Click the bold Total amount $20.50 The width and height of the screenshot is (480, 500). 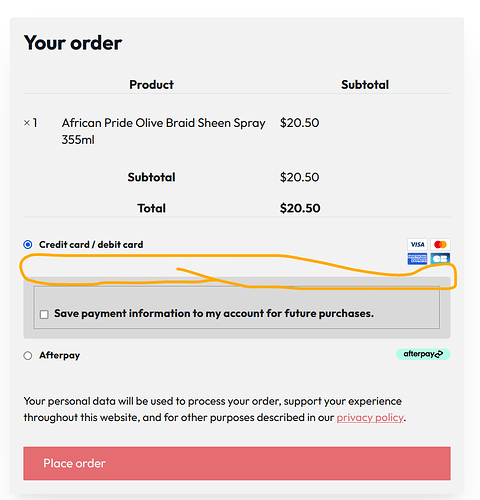[300, 208]
